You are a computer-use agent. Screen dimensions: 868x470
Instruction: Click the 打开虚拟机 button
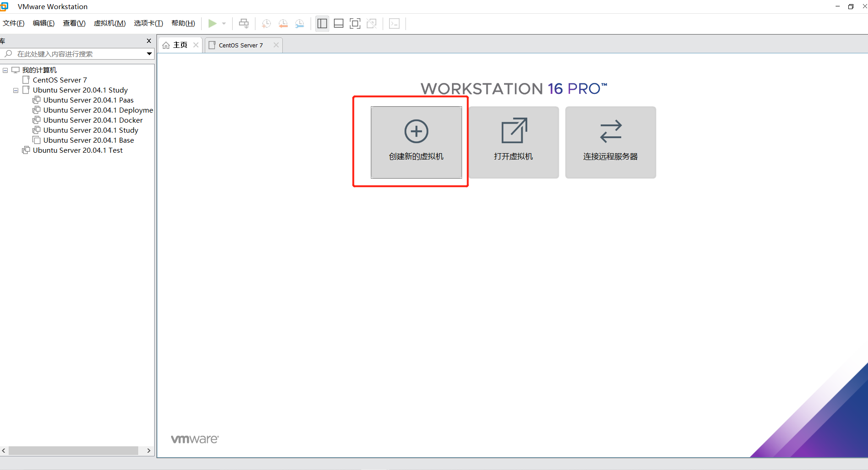[513, 142]
